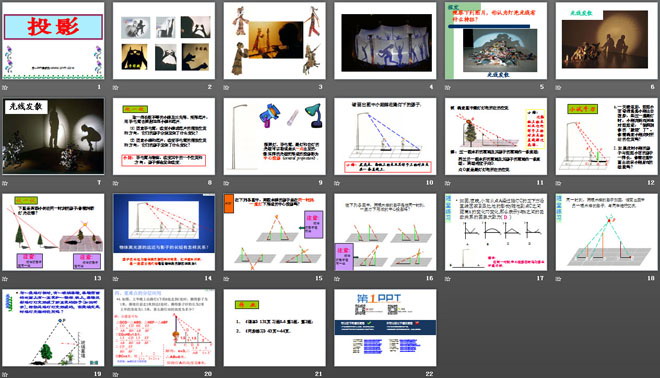Screen dimensions: 660x378
Task: Select slide 16 with four shadow diagrams
Action: pyautogui.click(x=385, y=232)
